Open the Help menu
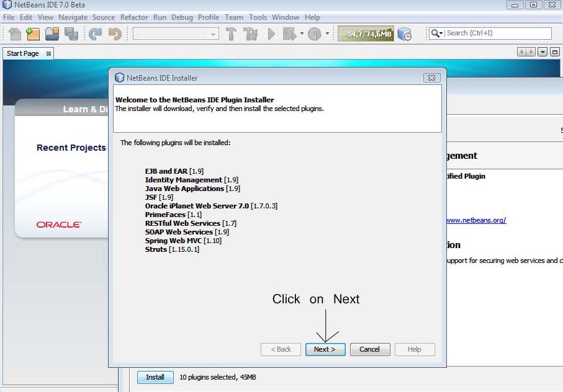Screen dimensions: 563x392 pyautogui.click(x=312, y=17)
